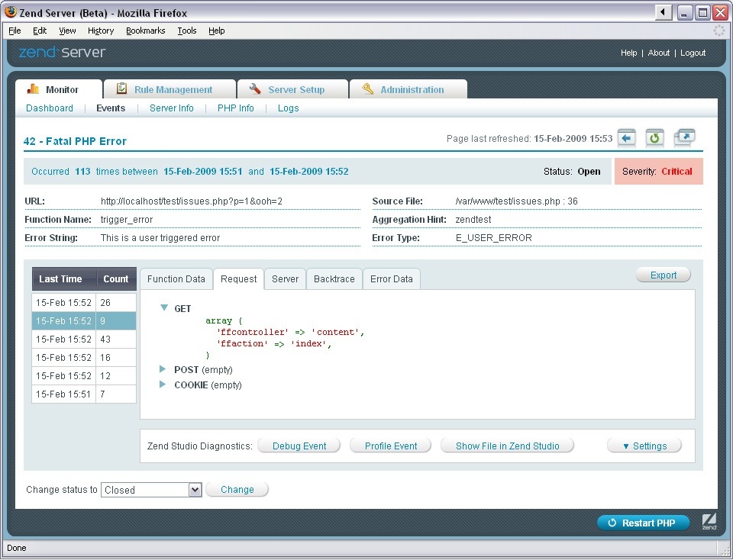Click the Firefox activity throbber icon
This screenshot has width=733, height=560.
coord(718,31)
